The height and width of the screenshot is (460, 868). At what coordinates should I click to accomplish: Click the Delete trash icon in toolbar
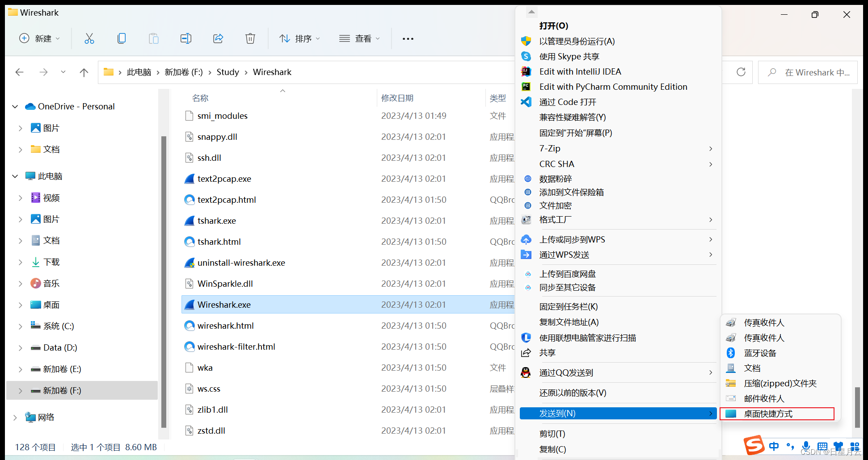(x=250, y=38)
